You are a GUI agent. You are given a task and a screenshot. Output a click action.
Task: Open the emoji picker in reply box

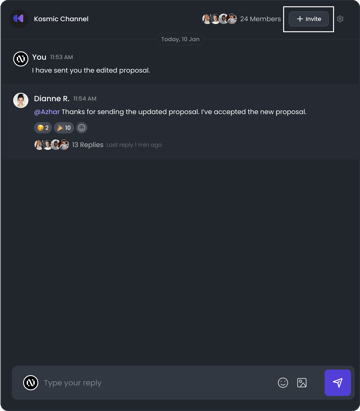coord(283,383)
